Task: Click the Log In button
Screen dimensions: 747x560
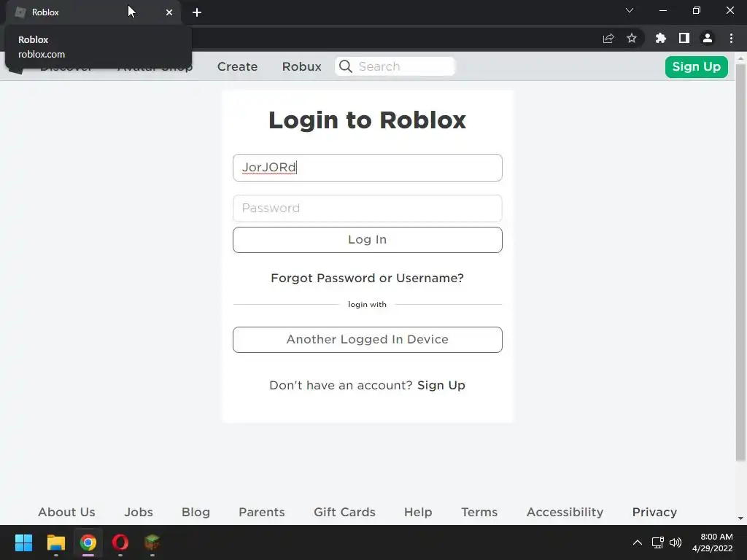Action: (368, 239)
